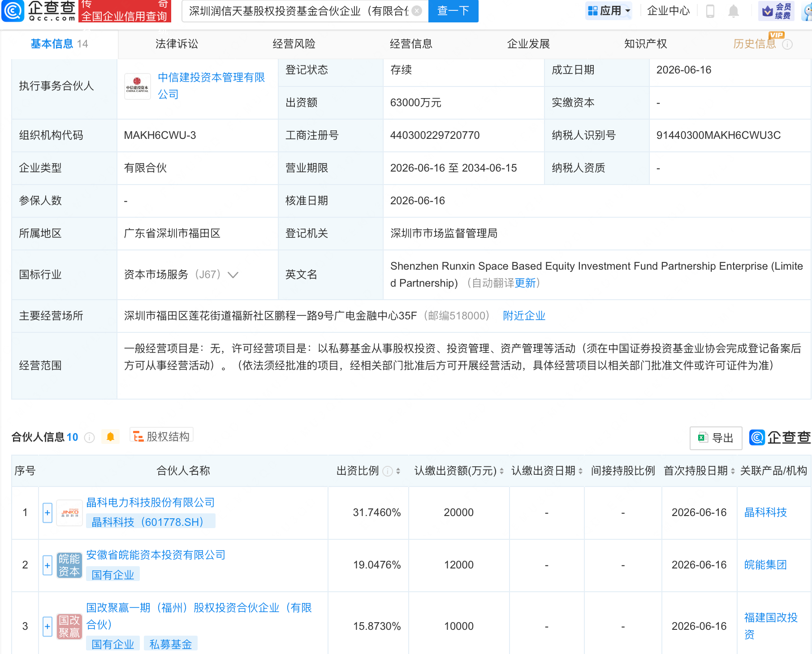Open the 历史信息 VIP tab

[754, 44]
